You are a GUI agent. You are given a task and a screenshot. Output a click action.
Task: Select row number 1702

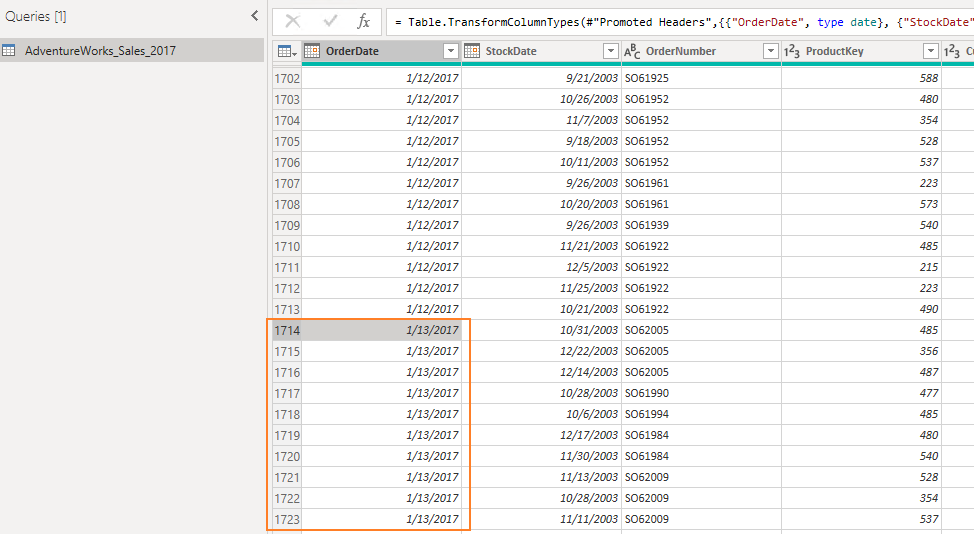(x=287, y=78)
